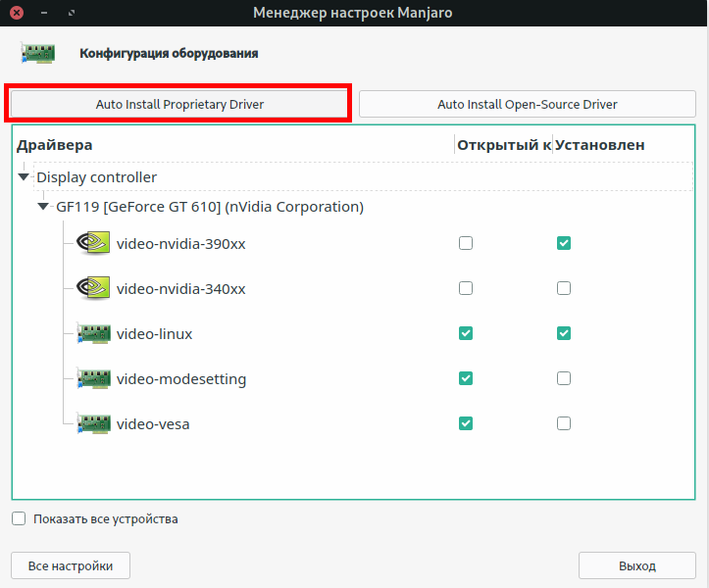
Task: Collapse the GF119 GeForce GT 610 node
Action: pos(43,207)
